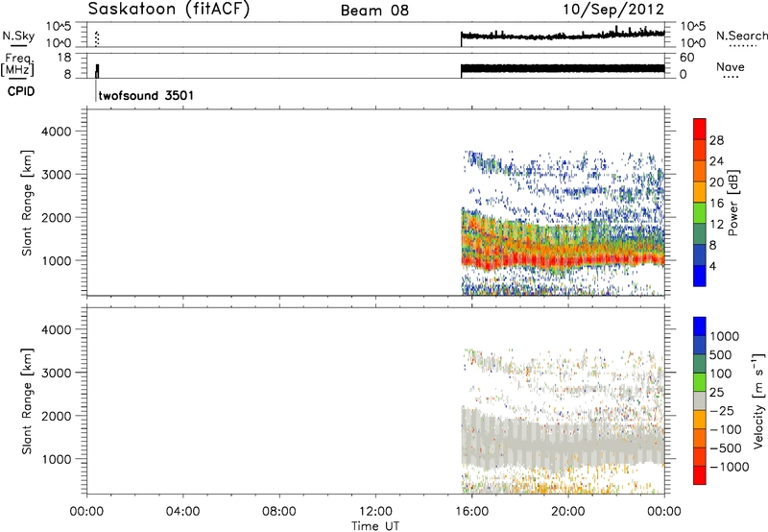Viewport: 768px width, 532px height.
Task: Click the Time UT axis title
Action: (375, 526)
